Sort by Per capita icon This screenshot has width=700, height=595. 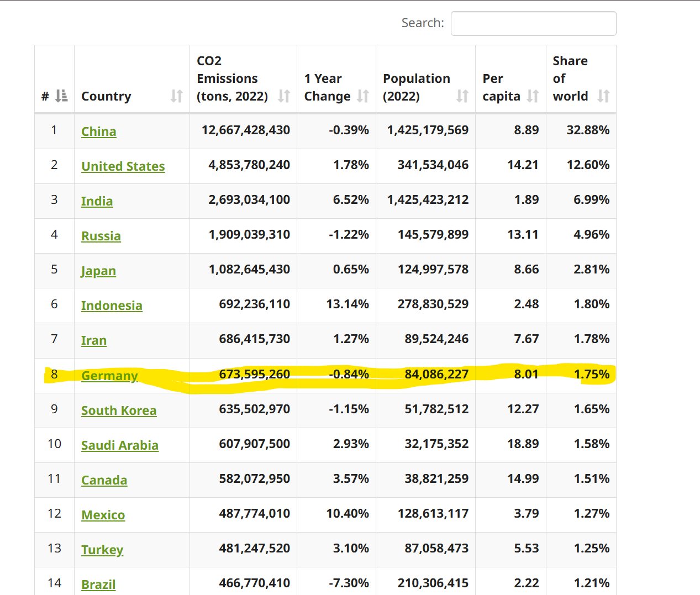click(533, 96)
